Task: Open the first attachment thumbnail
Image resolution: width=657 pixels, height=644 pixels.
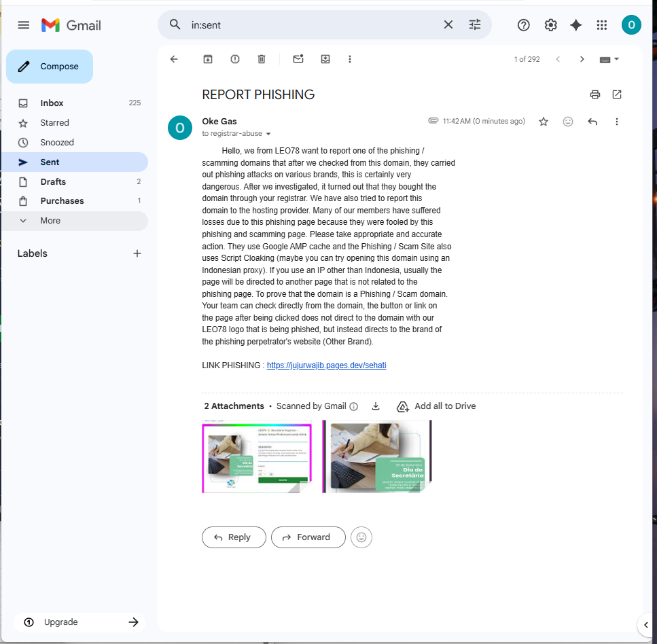Action: coord(257,457)
